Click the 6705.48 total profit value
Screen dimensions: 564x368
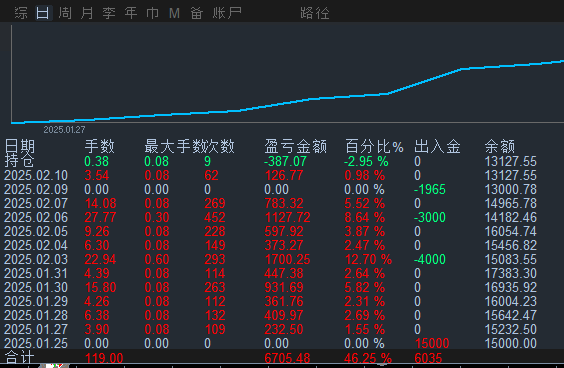[x=287, y=358]
